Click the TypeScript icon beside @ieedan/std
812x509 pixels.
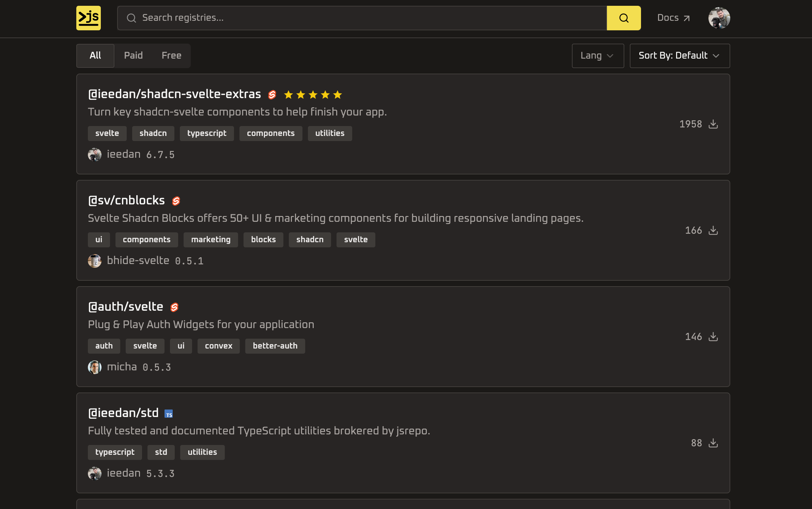(x=169, y=414)
